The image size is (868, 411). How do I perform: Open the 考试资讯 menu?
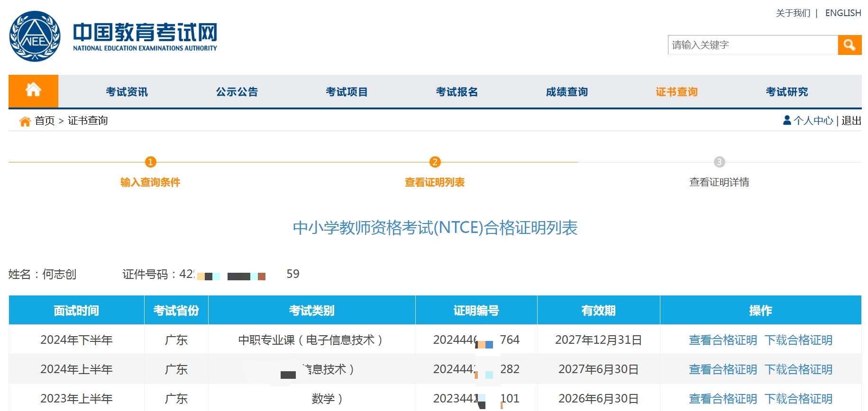127,92
